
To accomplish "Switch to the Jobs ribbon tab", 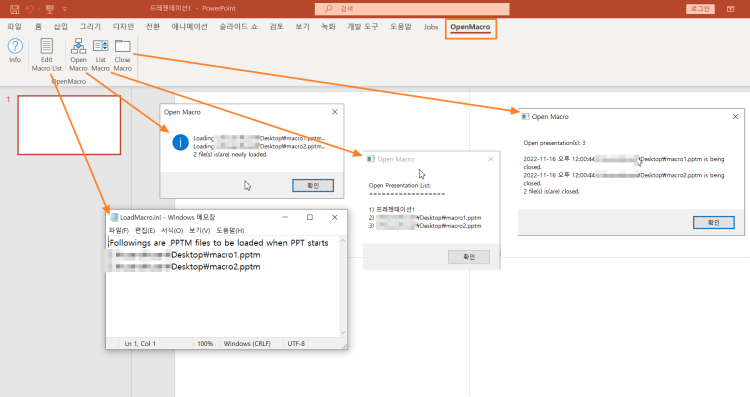I will (x=430, y=27).
